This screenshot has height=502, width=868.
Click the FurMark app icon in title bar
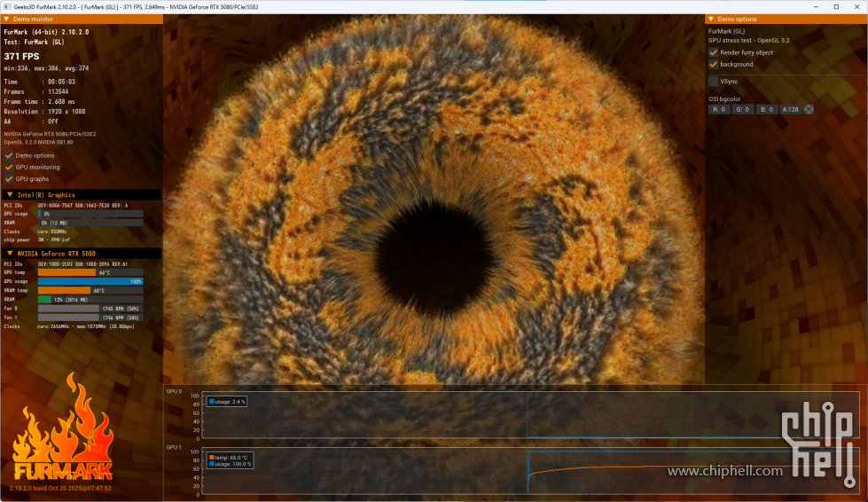pos(7,6)
